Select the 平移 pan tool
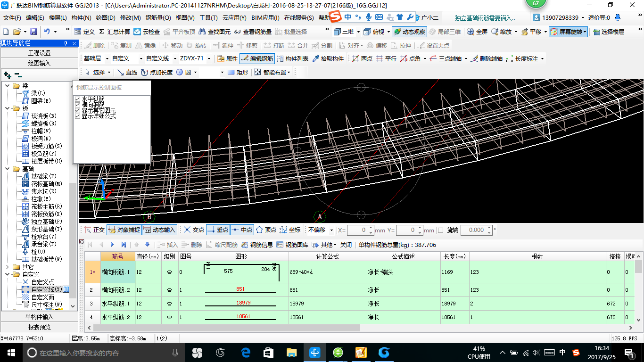644x362 pixels. coord(531,32)
